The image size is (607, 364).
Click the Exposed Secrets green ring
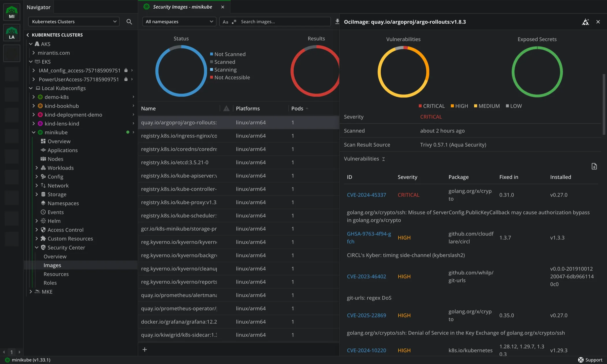[513, 72]
